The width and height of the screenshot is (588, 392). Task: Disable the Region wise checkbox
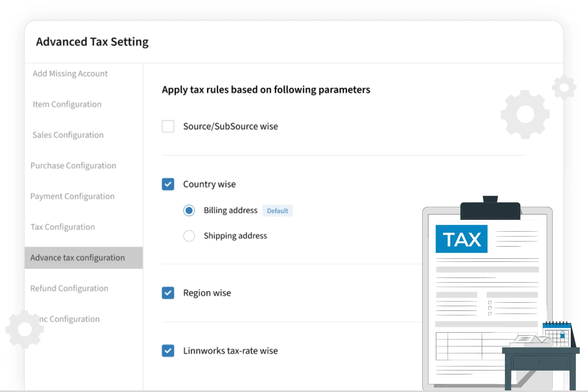coord(168,293)
